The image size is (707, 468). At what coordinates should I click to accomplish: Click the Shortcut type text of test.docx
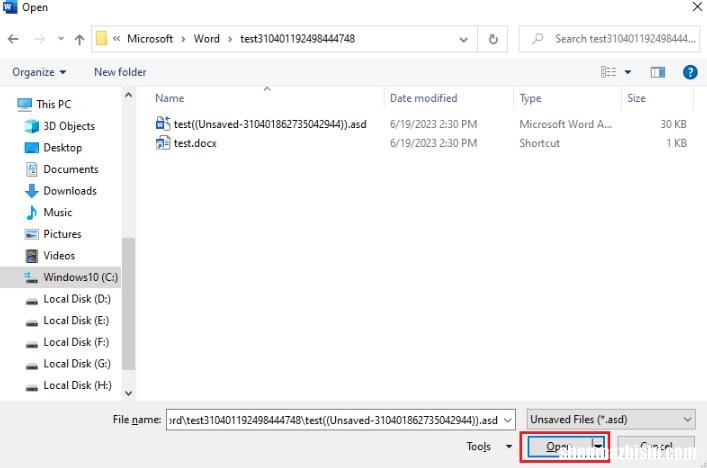point(539,143)
